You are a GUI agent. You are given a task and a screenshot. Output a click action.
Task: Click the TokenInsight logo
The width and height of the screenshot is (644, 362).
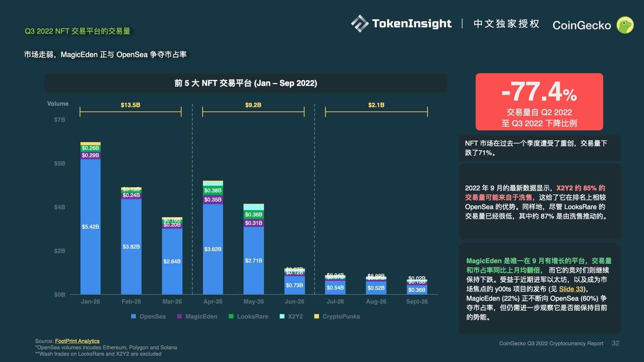click(x=401, y=23)
